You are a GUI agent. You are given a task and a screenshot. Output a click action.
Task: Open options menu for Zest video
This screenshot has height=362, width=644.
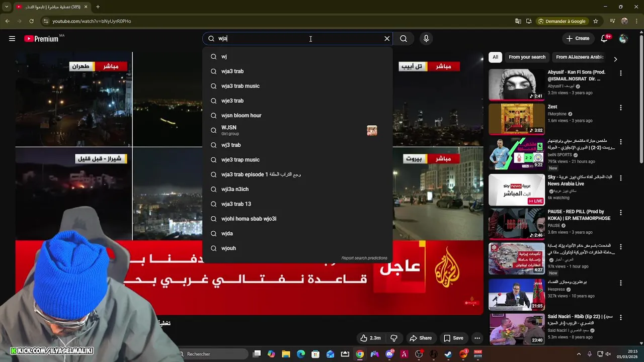click(x=620, y=108)
